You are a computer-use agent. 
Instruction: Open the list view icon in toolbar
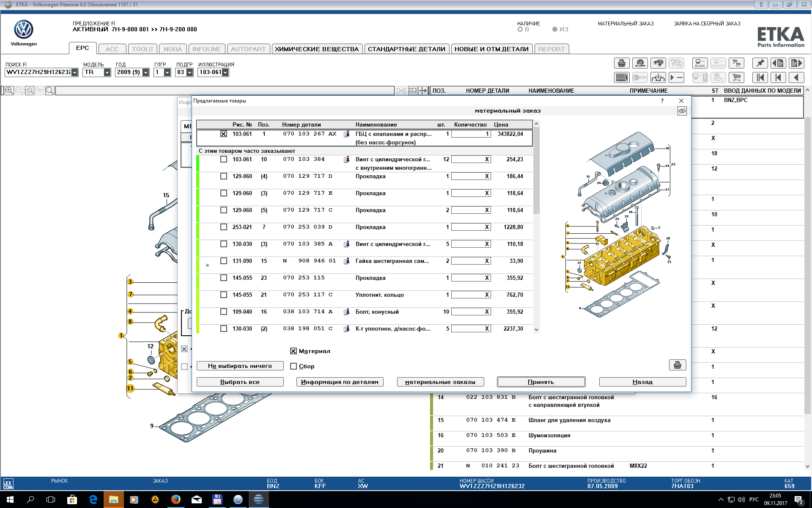(622, 77)
